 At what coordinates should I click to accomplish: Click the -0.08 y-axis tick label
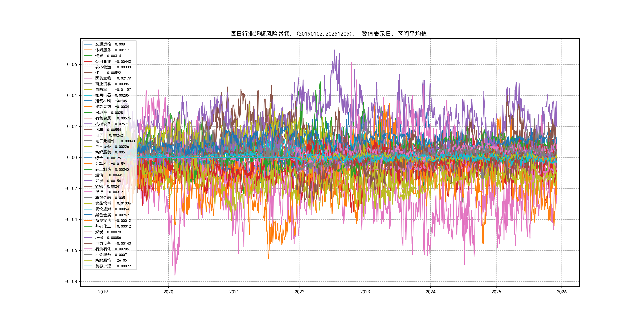[x=71, y=281]
